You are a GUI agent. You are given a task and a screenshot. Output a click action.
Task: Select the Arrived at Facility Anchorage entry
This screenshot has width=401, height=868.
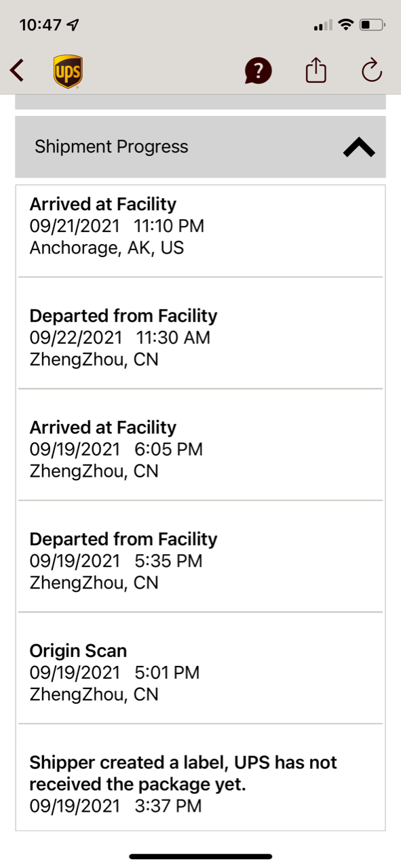200,231
